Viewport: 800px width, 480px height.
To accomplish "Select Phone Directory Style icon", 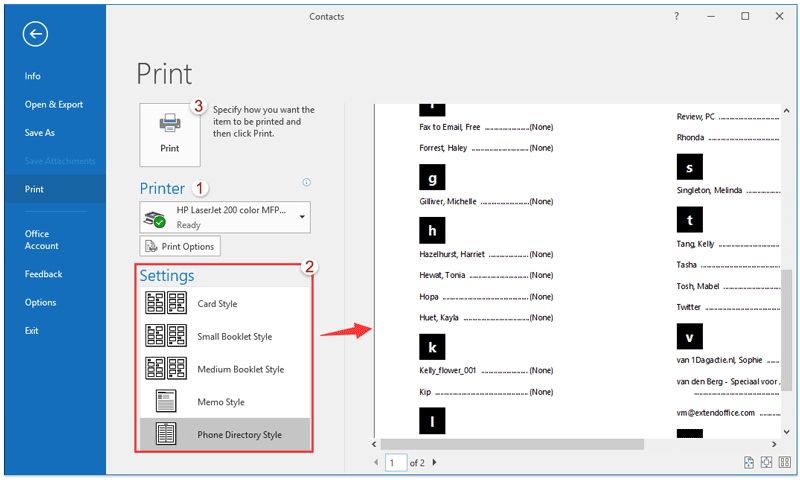I will pyautogui.click(x=160, y=435).
